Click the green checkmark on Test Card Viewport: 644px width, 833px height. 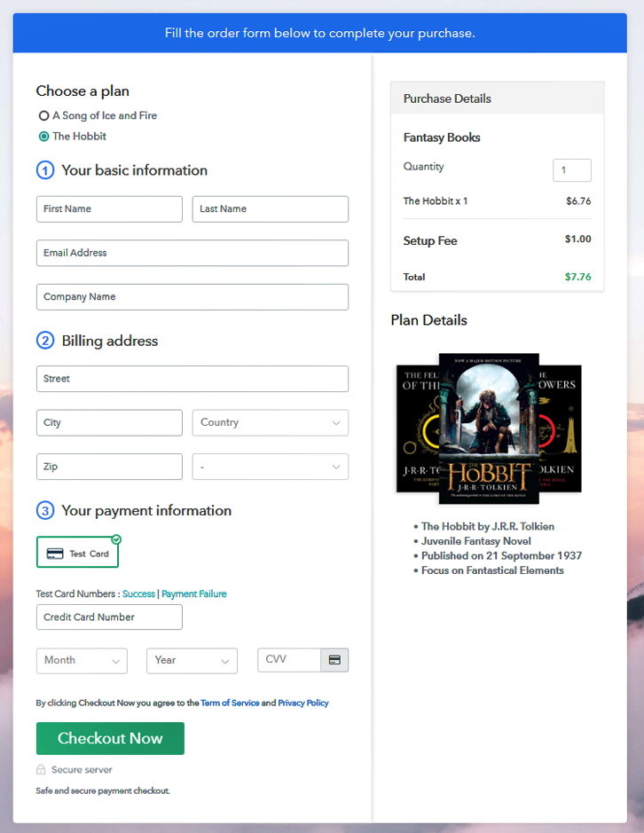coord(116,539)
